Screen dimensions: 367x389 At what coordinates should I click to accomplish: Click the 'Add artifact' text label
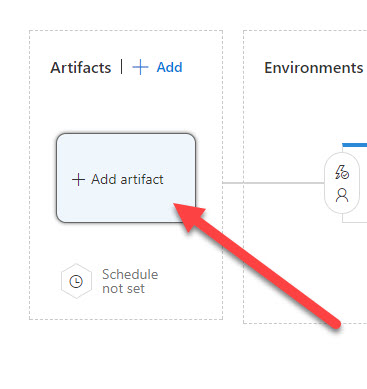pos(127,179)
